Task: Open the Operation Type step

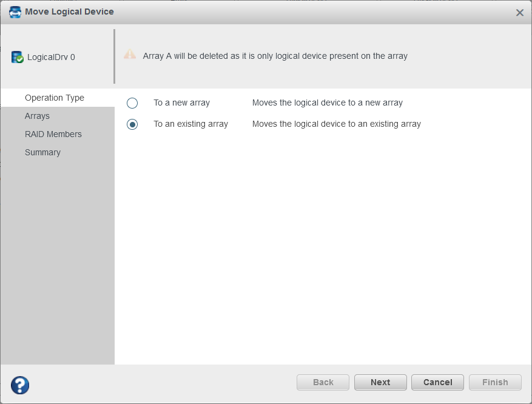Action: click(55, 98)
